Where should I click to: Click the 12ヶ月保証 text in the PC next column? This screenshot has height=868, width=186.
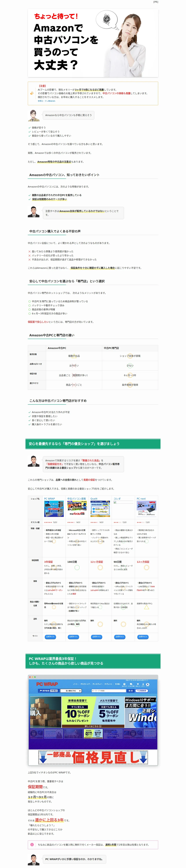tap(143, 562)
